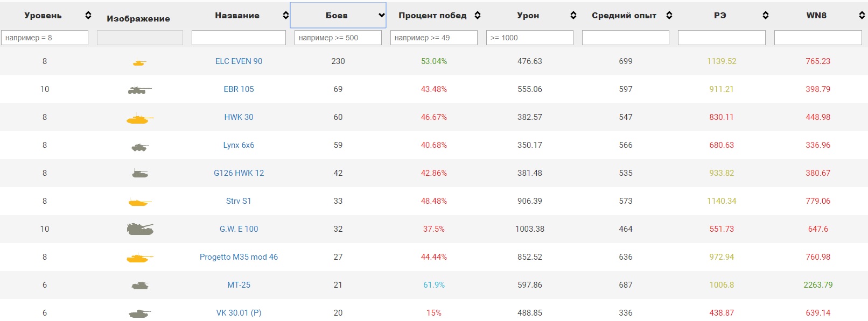Focus the Урон filter field

pos(530,38)
